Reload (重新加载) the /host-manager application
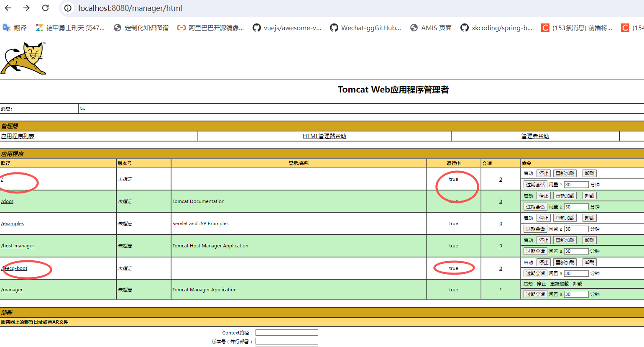Viewport: 644px width, 347px height. click(x=565, y=240)
